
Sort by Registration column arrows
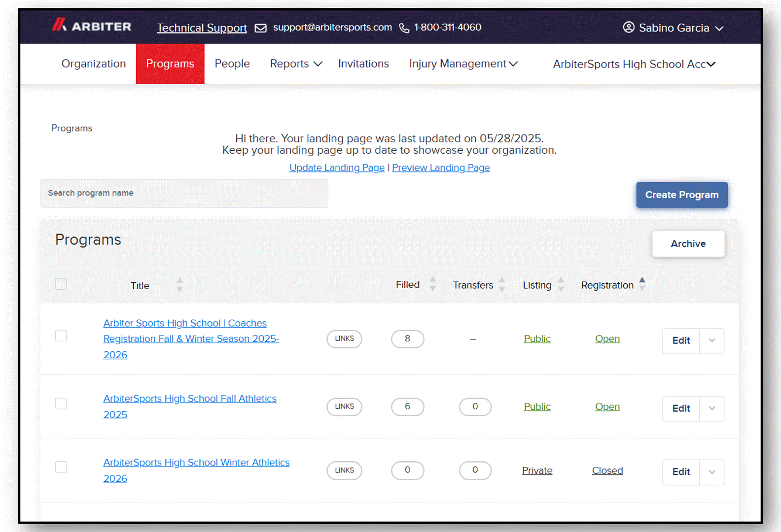click(642, 284)
